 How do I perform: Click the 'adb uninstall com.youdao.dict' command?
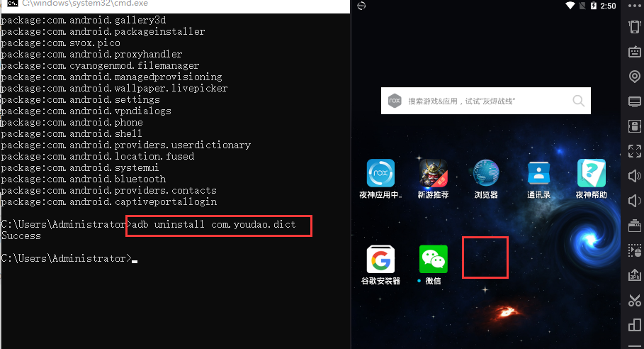[213, 224]
